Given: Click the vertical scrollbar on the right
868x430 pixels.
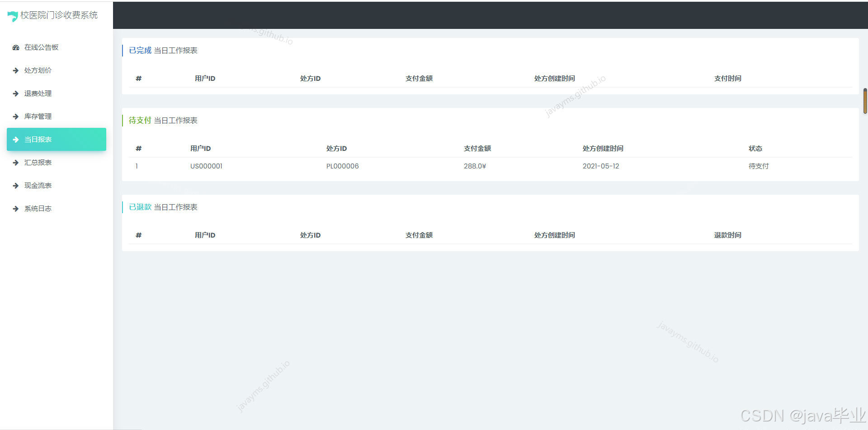Looking at the screenshot, I should [865, 100].
